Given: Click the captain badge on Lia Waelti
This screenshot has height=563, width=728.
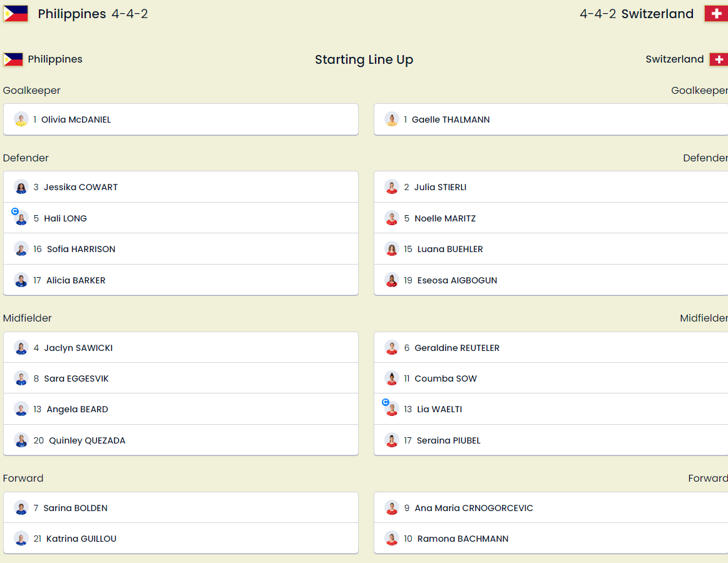Looking at the screenshot, I should 386,402.
